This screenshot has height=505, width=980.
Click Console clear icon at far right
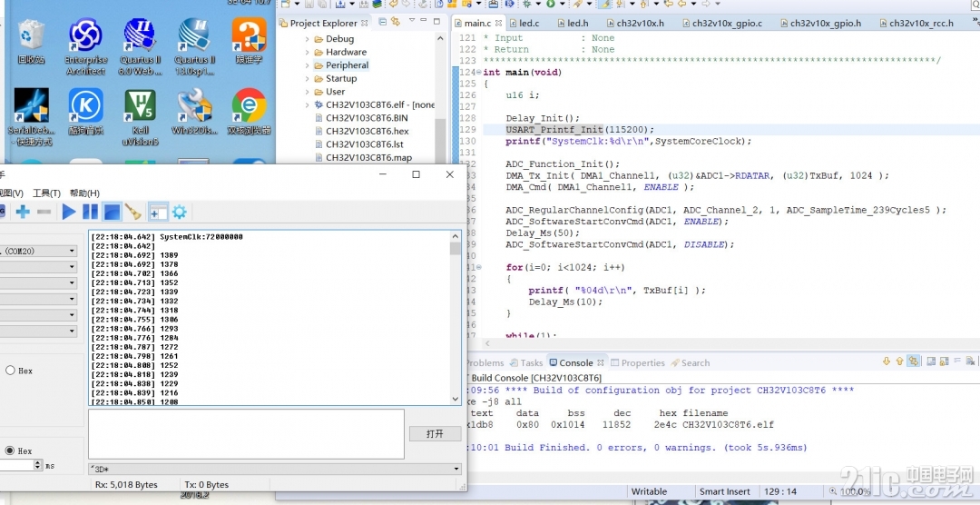pos(969,361)
